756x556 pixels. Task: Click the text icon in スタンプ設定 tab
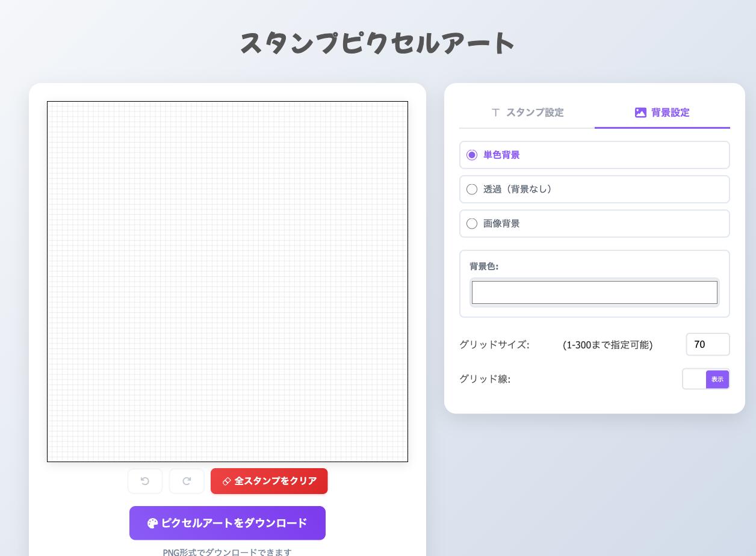[495, 113]
